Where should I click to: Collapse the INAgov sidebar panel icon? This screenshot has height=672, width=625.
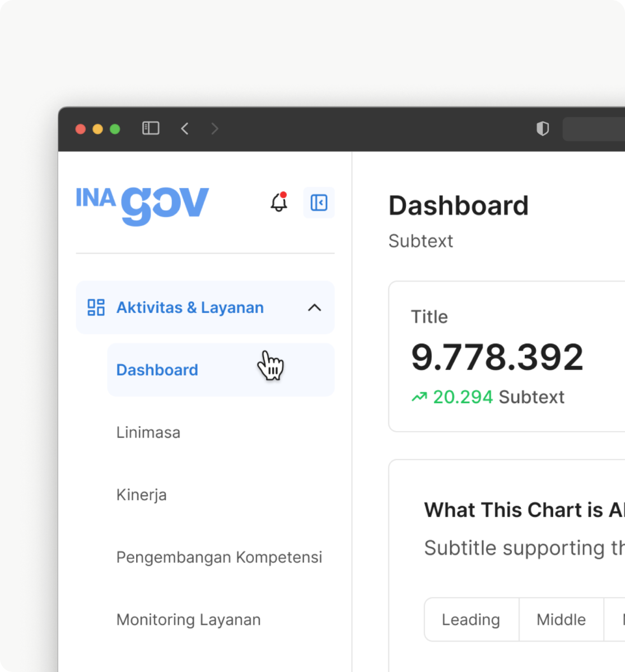click(319, 202)
